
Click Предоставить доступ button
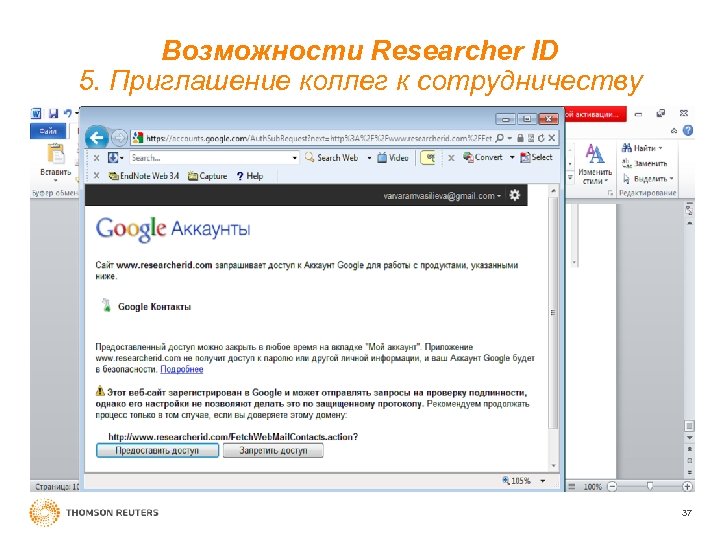point(157,450)
